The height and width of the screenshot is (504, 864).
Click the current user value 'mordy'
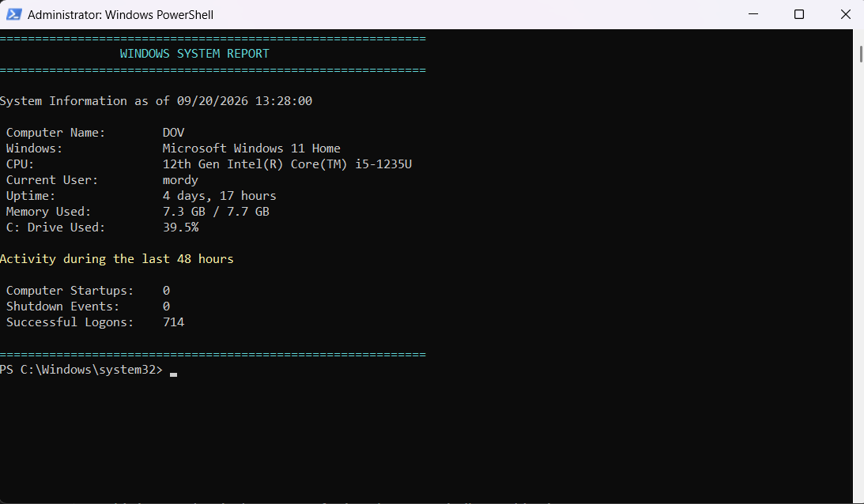(x=180, y=180)
